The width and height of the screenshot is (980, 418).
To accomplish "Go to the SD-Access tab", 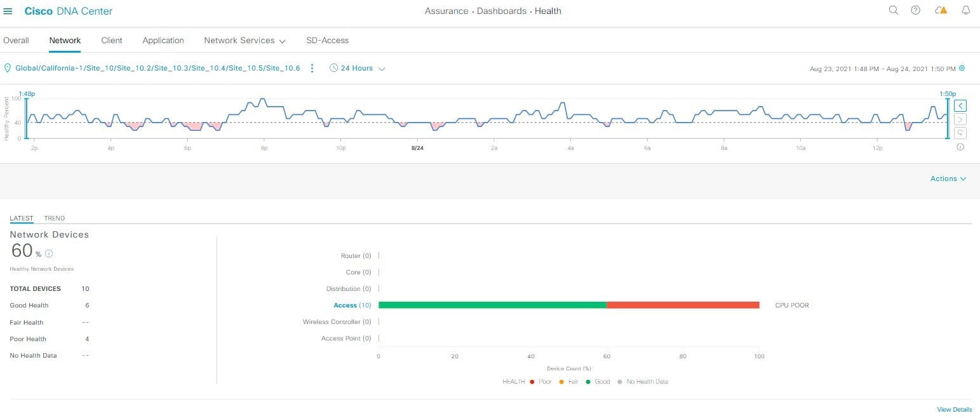I will click(327, 40).
